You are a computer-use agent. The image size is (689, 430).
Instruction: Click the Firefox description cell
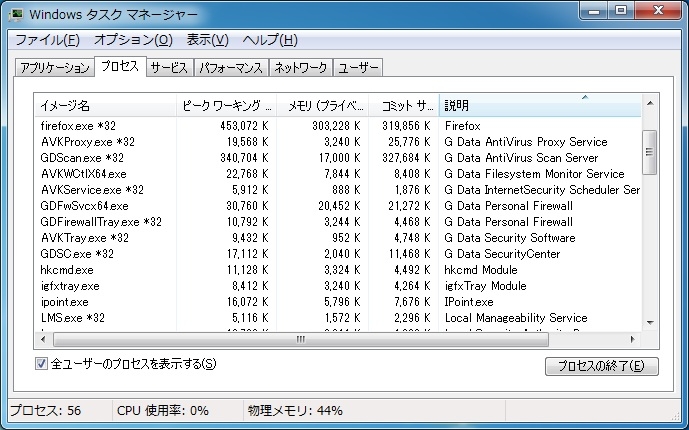[x=463, y=126]
